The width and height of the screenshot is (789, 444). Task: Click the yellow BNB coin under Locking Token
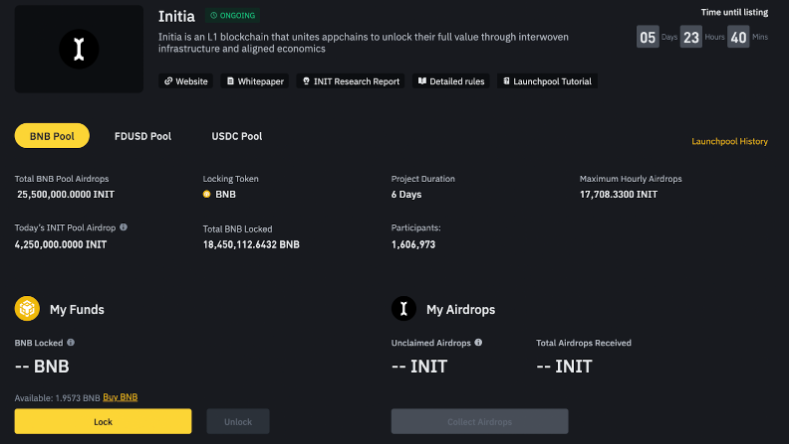[207, 194]
